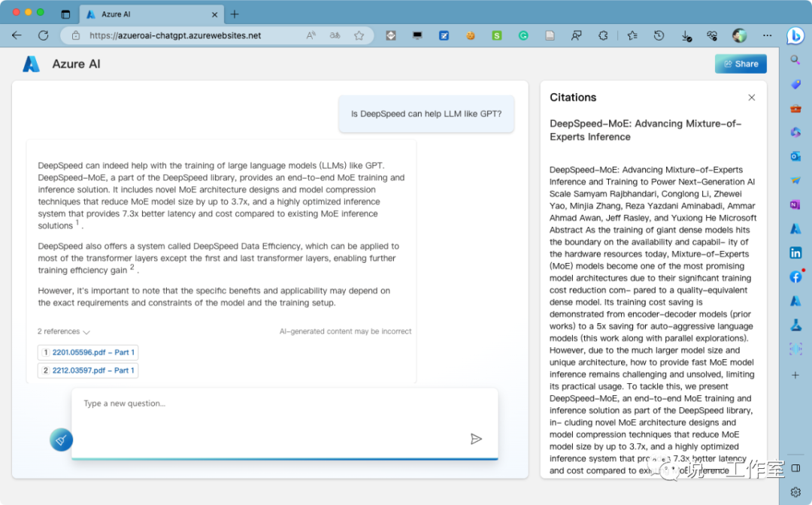The width and height of the screenshot is (812, 505).
Task: Open Outlook in the sidebar
Action: click(795, 156)
